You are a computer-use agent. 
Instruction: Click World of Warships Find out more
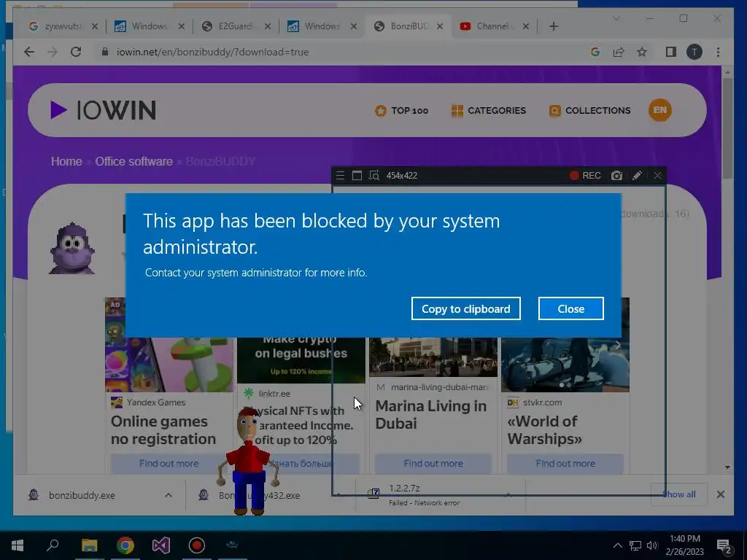pos(565,463)
